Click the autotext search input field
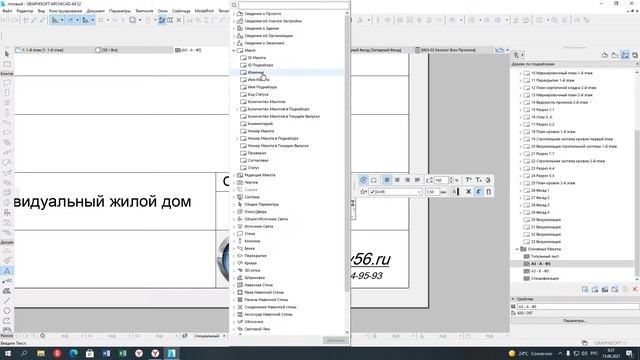Image resolution: width=640 pixels, height=360 pixels. (293, 5)
